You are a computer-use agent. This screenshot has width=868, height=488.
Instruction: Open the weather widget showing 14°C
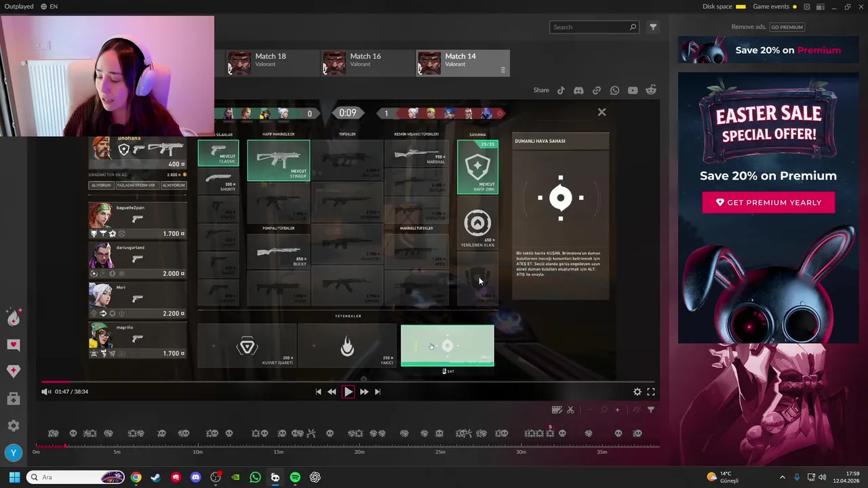point(723,477)
